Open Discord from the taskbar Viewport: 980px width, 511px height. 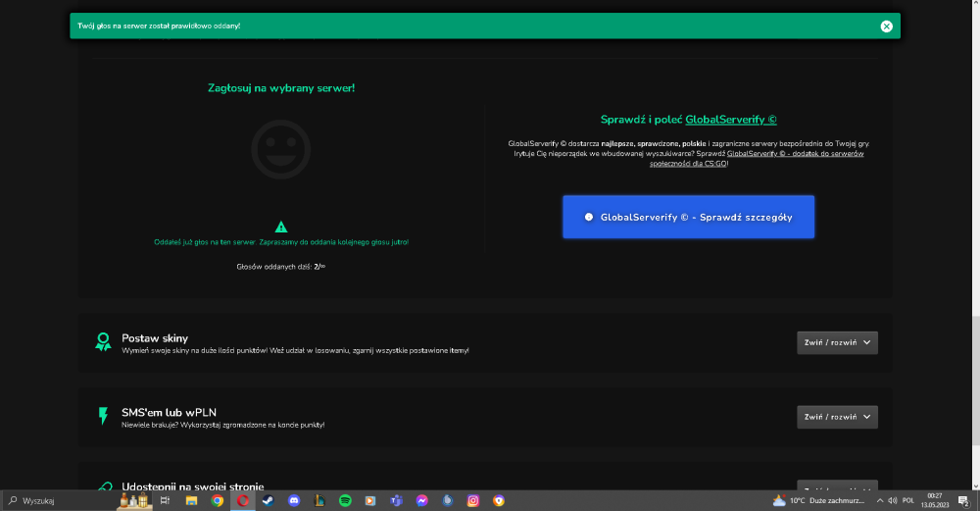click(294, 500)
